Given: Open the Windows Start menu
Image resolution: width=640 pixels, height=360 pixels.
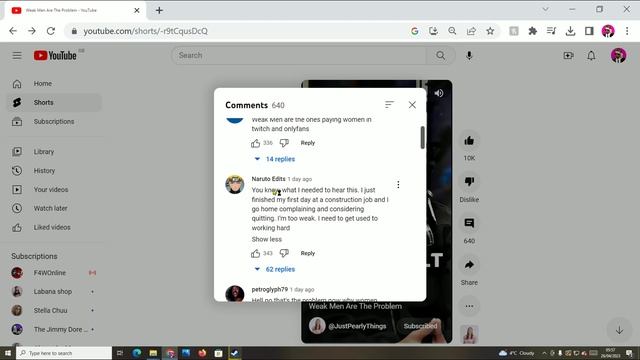Looking at the screenshot, I should click(x=8, y=353).
